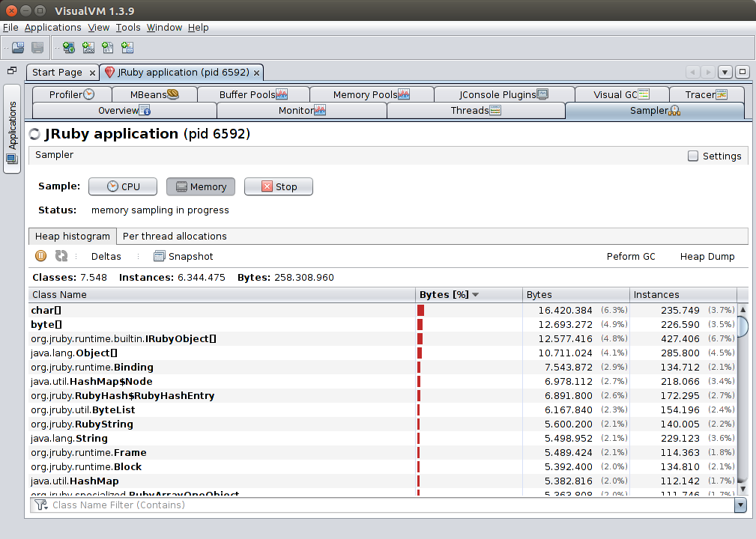The height and width of the screenshot is (539, 756).
Task: Click the restore window icon above Applications sidebar
Action: point(11,71)
